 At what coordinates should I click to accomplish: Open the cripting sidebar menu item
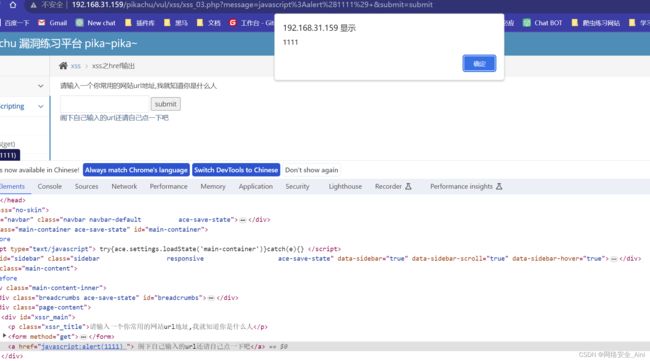(x=12, y=107)
